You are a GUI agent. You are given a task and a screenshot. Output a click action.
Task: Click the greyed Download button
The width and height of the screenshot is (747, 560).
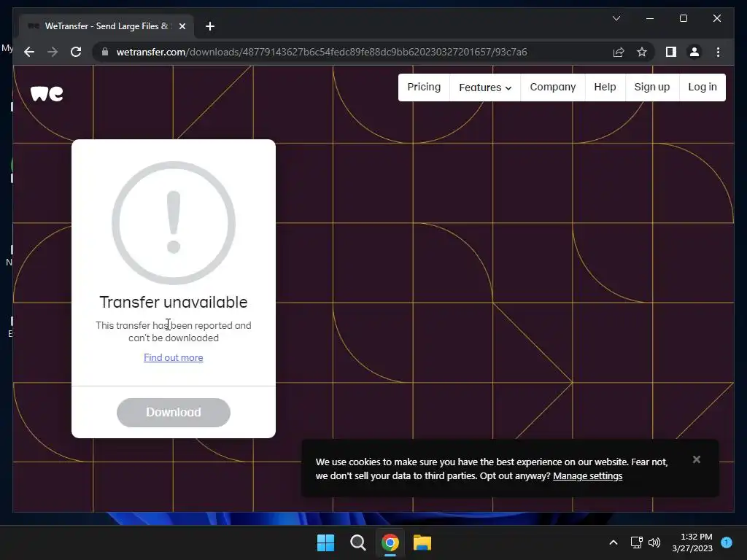click(x=174, y=413)
